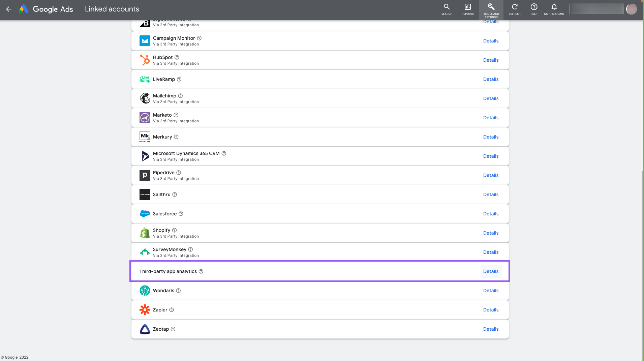
Task: Click the LiveRamp logo icon
Action: [x=145, y=79]
